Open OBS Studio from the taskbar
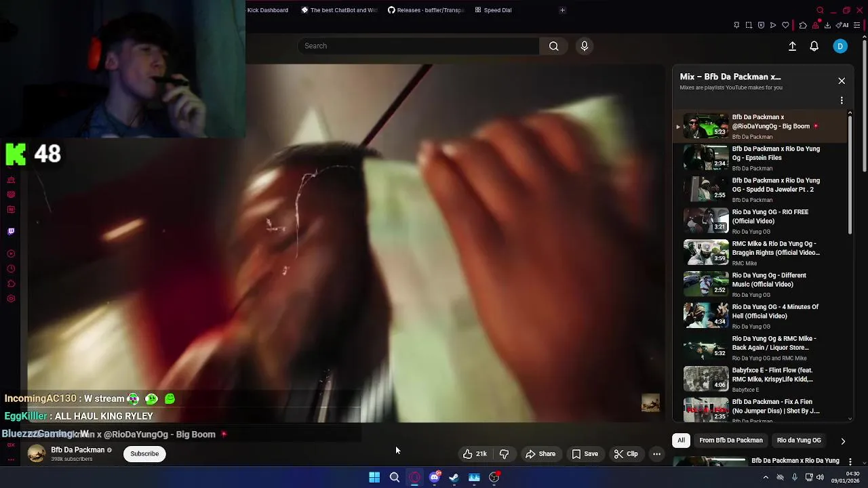Viewport: 868px width, 488px height. 494,477
